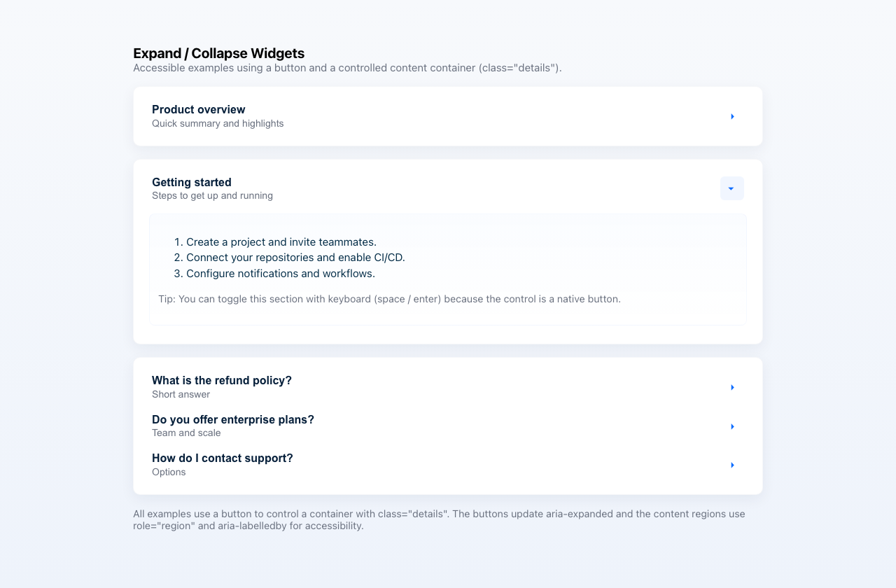
Task: Click the How do I contact support heading
Action: [223, 458]
